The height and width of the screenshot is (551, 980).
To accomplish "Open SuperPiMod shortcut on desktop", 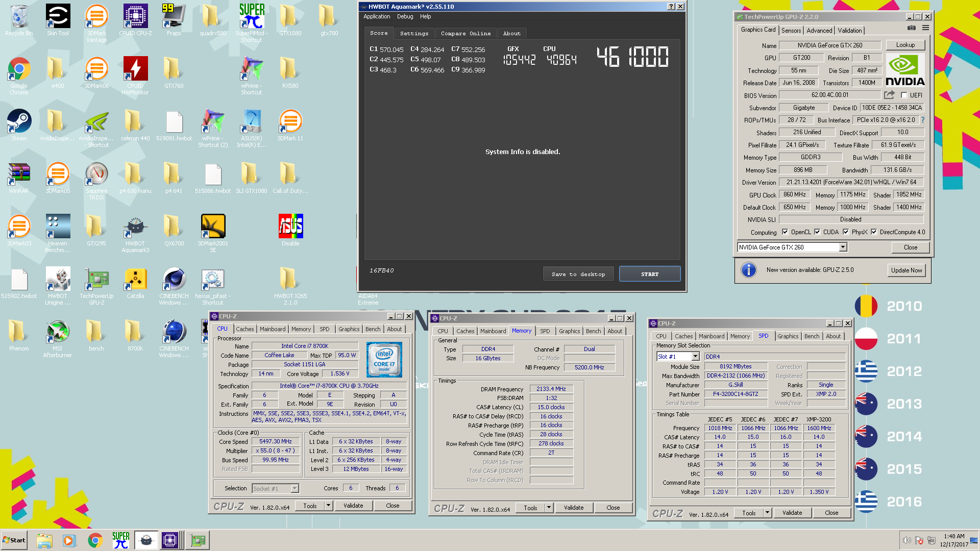I will pos(252,22).
